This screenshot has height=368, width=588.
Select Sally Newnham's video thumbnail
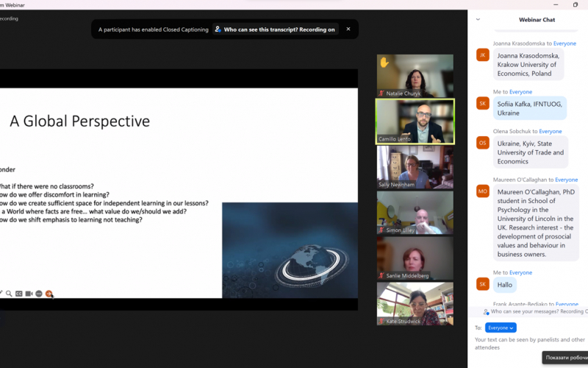(415, 167)
